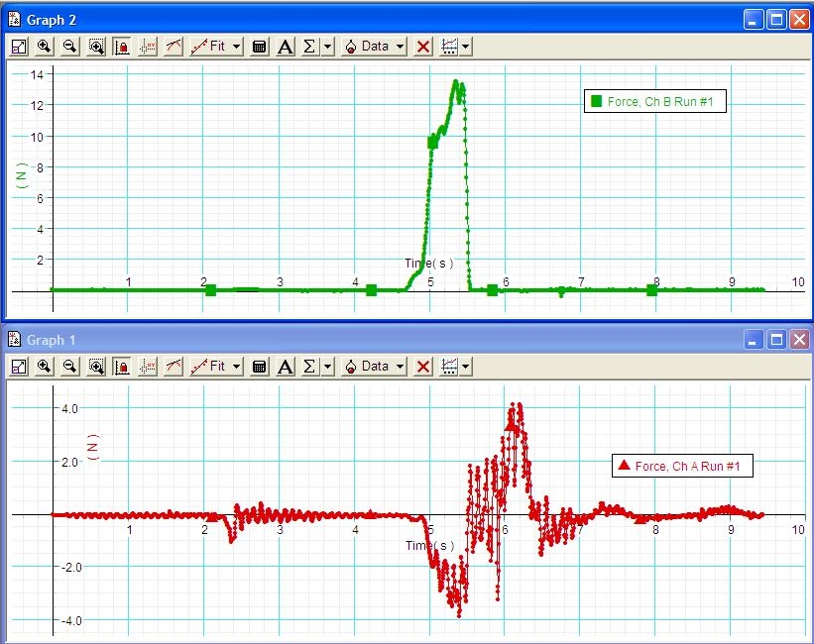The height and width of the screenshot is (644, 814).
Task: Click the Time( s ) axis label in Graph 1
Action: point(430,545)
